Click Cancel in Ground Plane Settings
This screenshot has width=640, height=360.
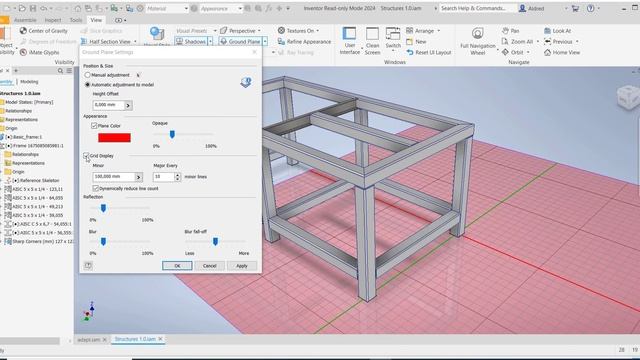209,266
